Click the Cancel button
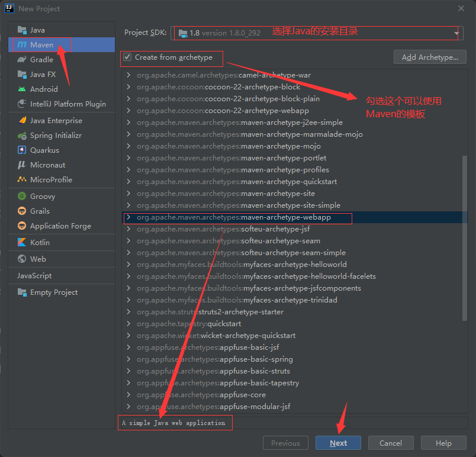Image resolution: width=476 pixels, height=457 pixels. (391, 443)
